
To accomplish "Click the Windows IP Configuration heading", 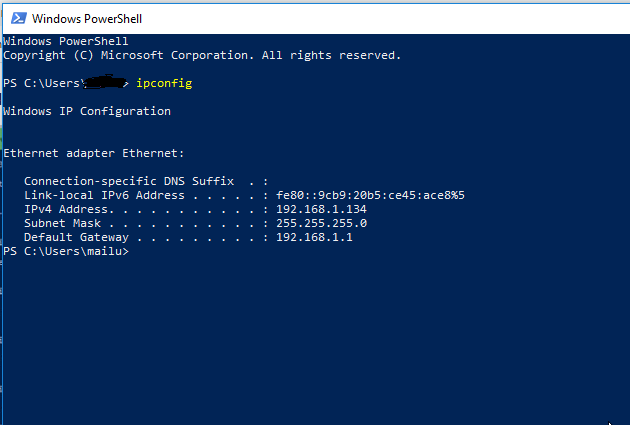I will (87, 111).
